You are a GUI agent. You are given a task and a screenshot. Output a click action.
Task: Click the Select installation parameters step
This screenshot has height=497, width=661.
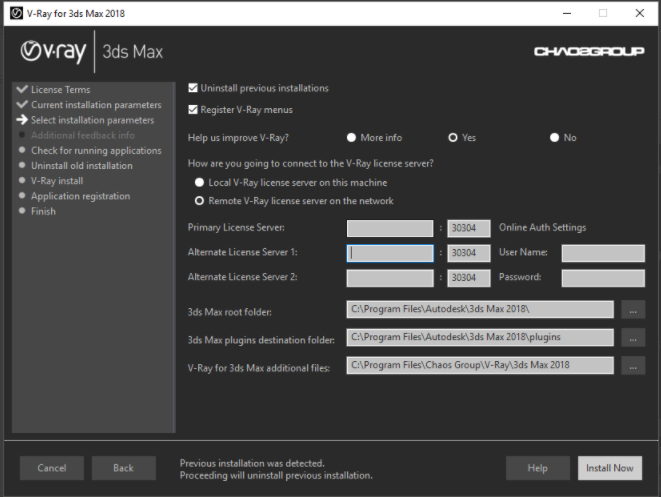[x=93, y=120]
